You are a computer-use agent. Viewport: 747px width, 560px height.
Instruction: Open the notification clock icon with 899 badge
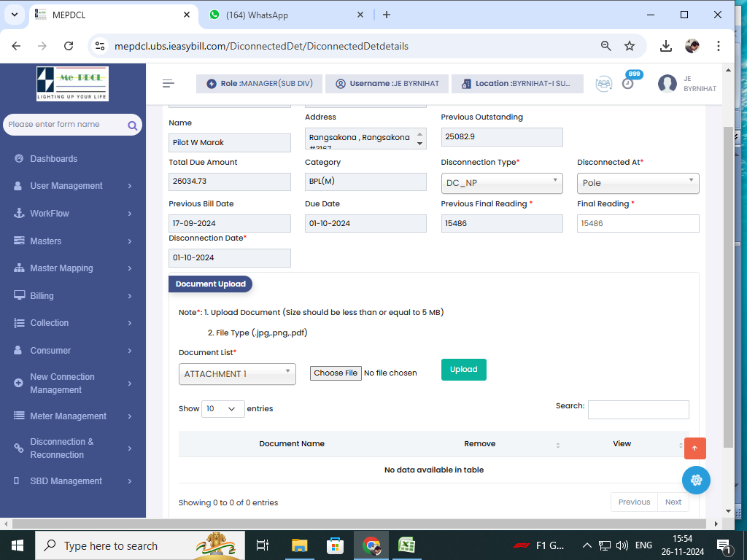[628, 83]
